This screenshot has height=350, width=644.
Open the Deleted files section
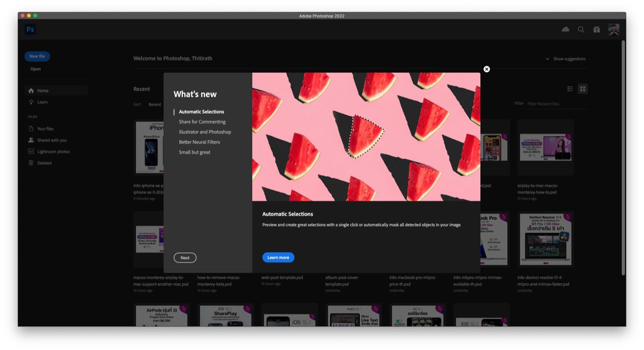point(44,163)
